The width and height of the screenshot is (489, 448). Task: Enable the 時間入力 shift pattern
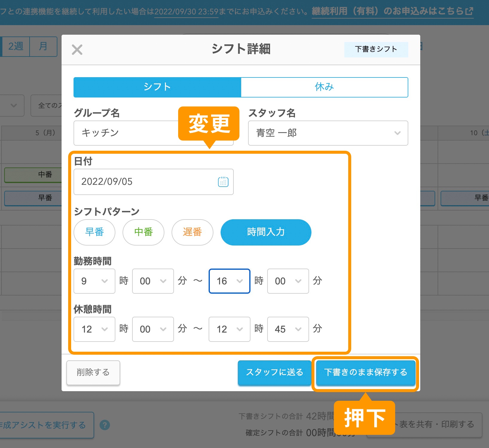point(265,232)
